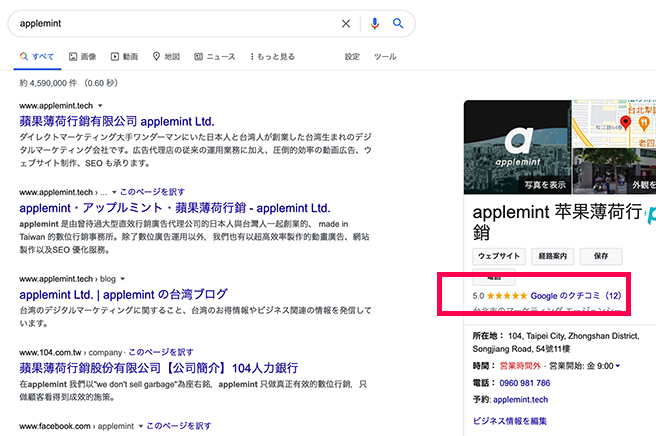This screenshot has width=656, height=436.
Task: Click the red map pin on the map
Action: (625, 123)
